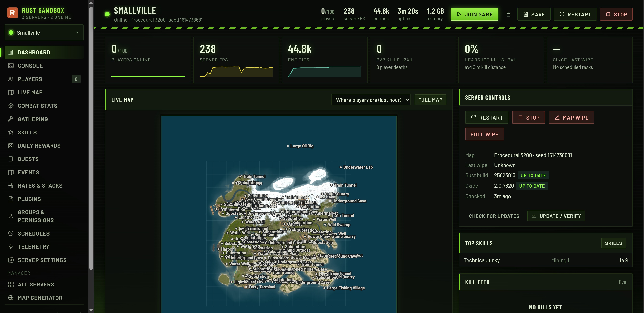The width and height of the screenshot is (644, 313).
Task: Click the map seed text '1614738681' in header
Action: click(191, 20)
